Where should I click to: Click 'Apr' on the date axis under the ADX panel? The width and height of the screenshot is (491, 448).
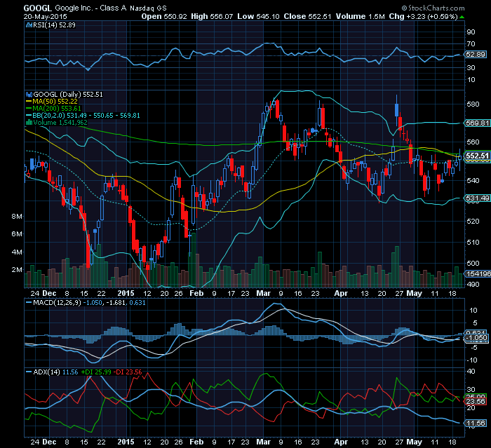tap(341, 442)
